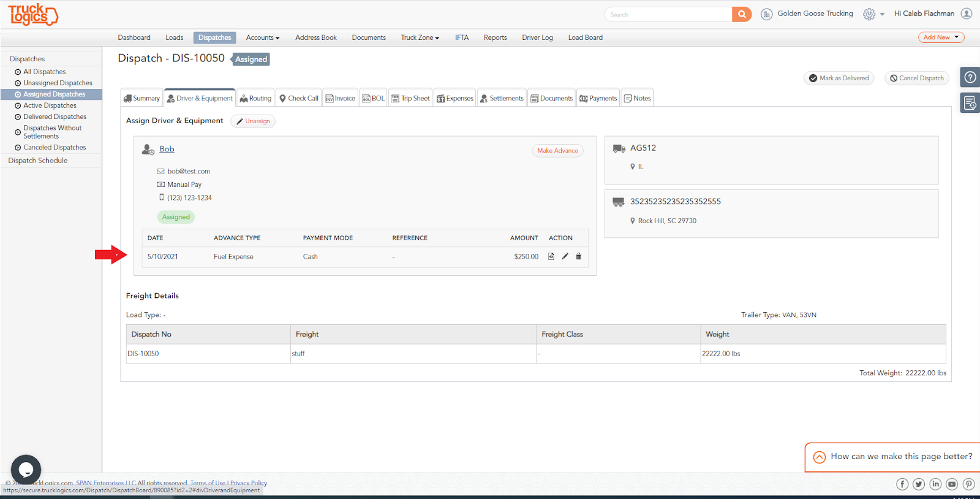Select Canceled Dispatches in sidebar
The image size is (980, 499).
point(55,147)
